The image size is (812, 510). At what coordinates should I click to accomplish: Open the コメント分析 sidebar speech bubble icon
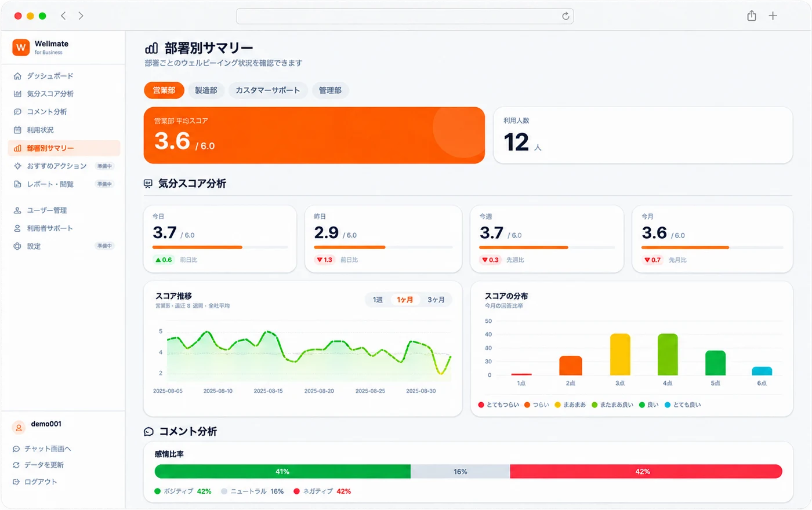tap(17, 112)
